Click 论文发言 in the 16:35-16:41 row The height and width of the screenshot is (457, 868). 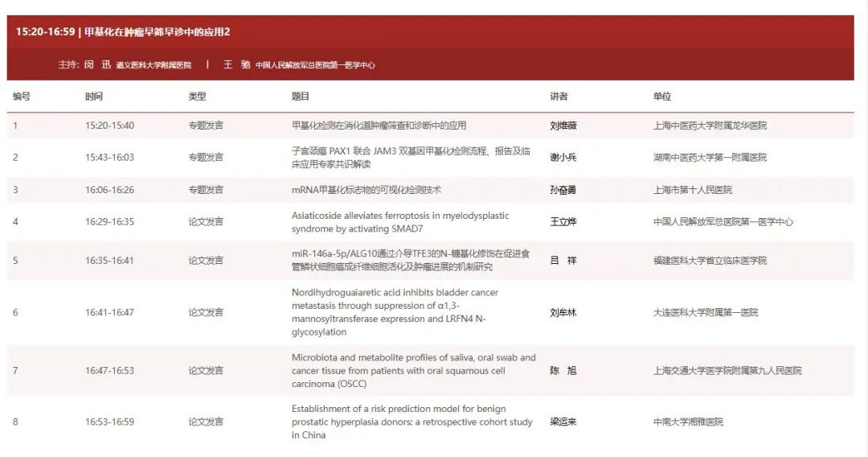206,261
